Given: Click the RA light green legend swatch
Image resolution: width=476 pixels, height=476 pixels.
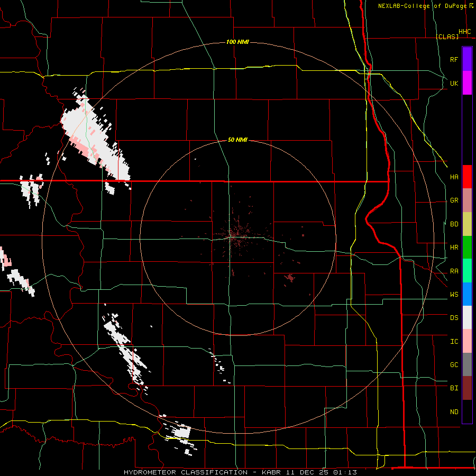Looking at the screenshot, I should click(467, 271).
